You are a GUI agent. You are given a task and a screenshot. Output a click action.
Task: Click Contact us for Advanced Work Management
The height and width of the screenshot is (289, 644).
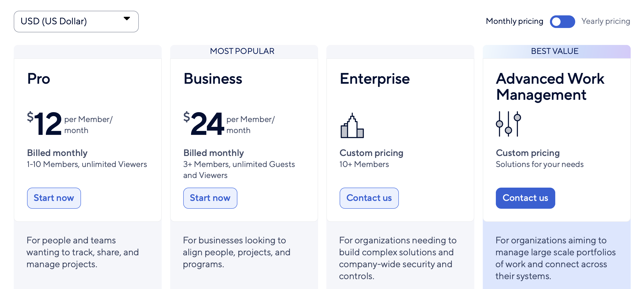[525, 198]
